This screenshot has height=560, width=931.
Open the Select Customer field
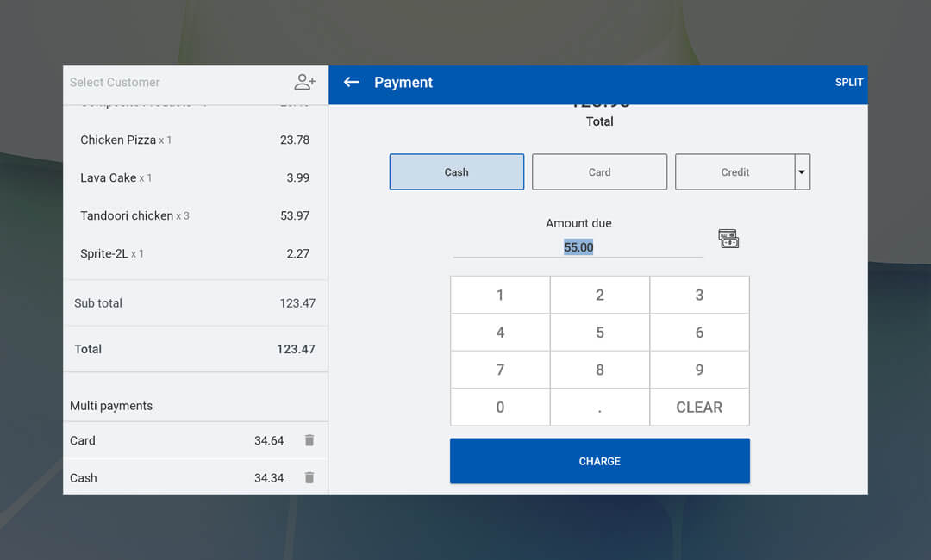(172, 83)
